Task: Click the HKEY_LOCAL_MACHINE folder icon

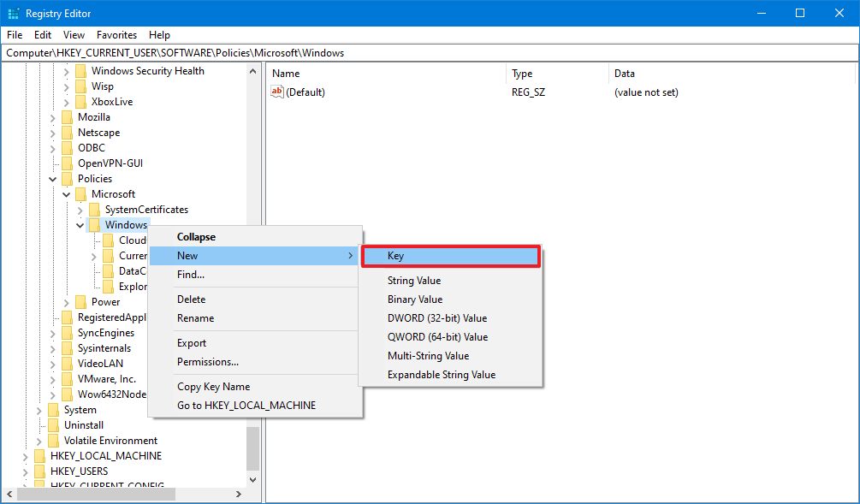Action: pyautogui.click(x=40, y=456)
